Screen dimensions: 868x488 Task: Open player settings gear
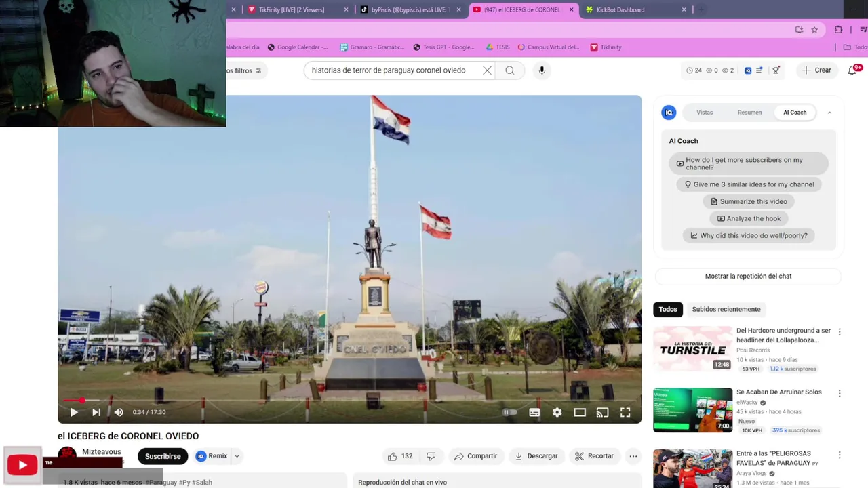coord(557,412)
